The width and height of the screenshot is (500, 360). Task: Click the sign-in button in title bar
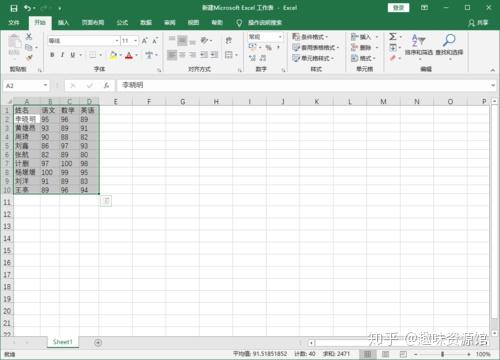click(398, 8)
